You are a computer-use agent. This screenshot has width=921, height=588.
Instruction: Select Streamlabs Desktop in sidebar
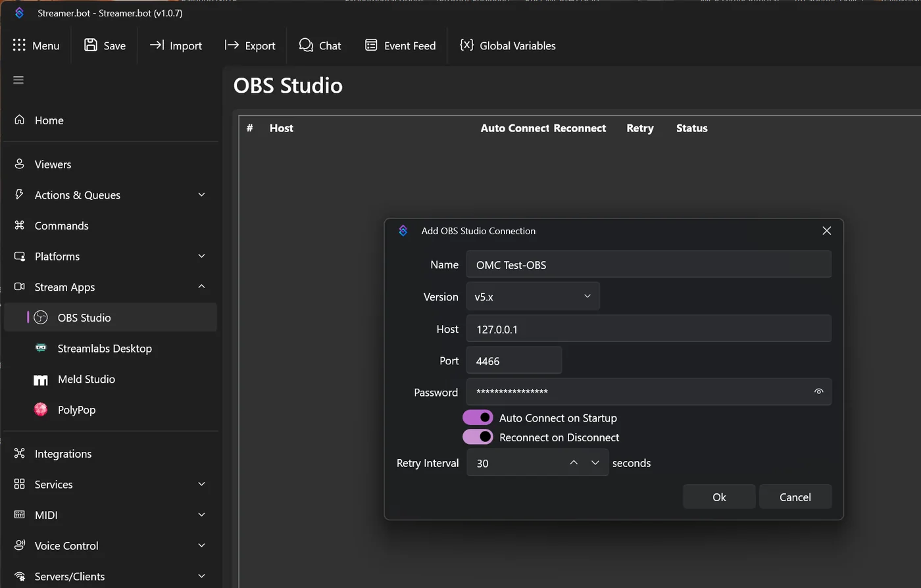tap(111, 349)
